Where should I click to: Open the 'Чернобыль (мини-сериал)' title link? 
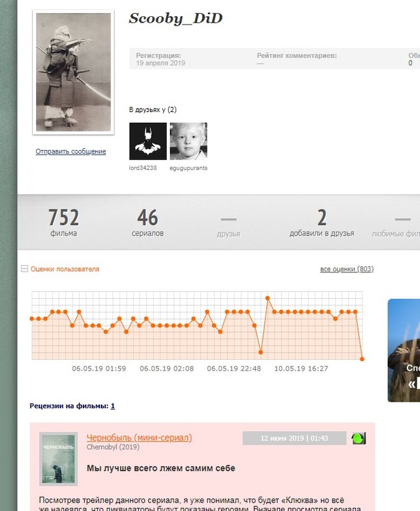coord(139,438)
